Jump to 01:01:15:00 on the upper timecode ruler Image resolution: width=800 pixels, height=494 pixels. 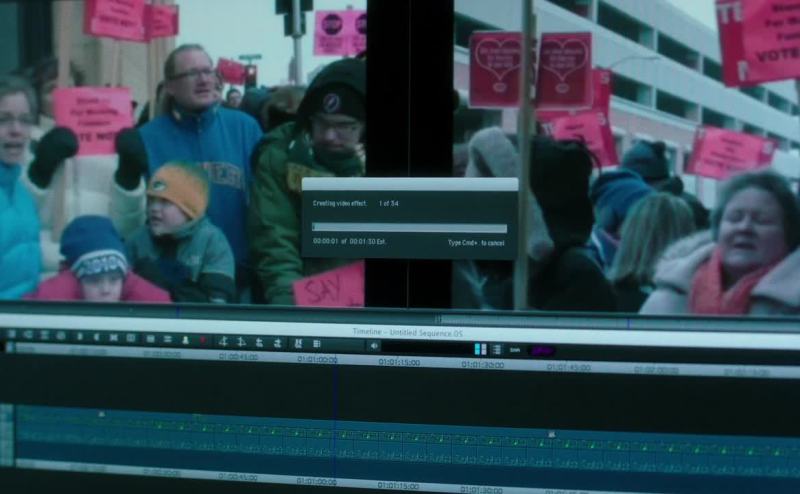(399, 362)
